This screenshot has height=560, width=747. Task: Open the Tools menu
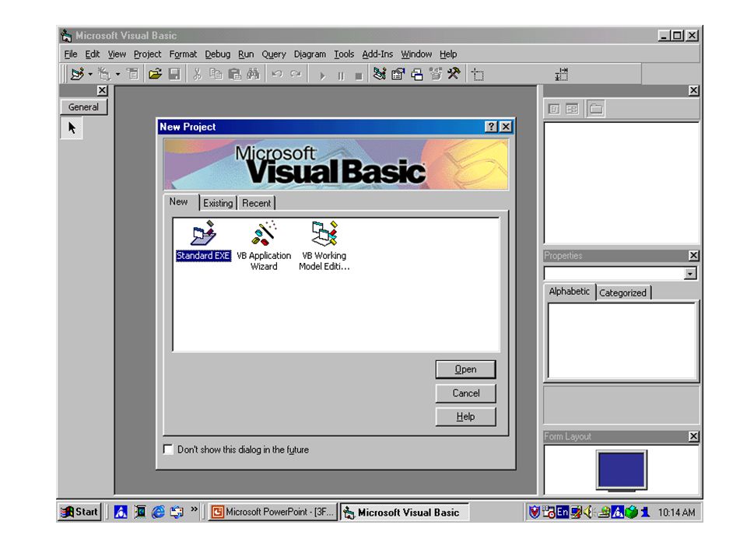(x=344, y=54)
